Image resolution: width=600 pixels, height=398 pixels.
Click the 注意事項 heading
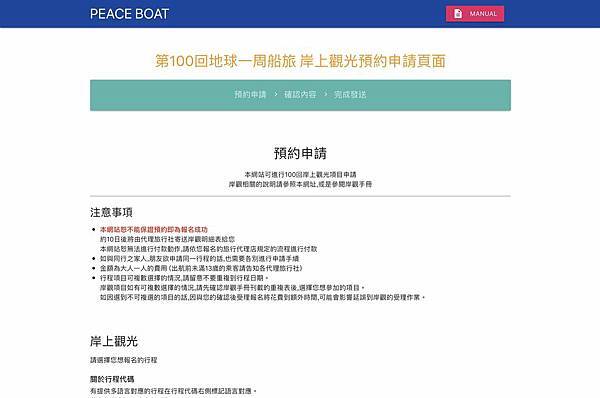[x=111, y=212]
